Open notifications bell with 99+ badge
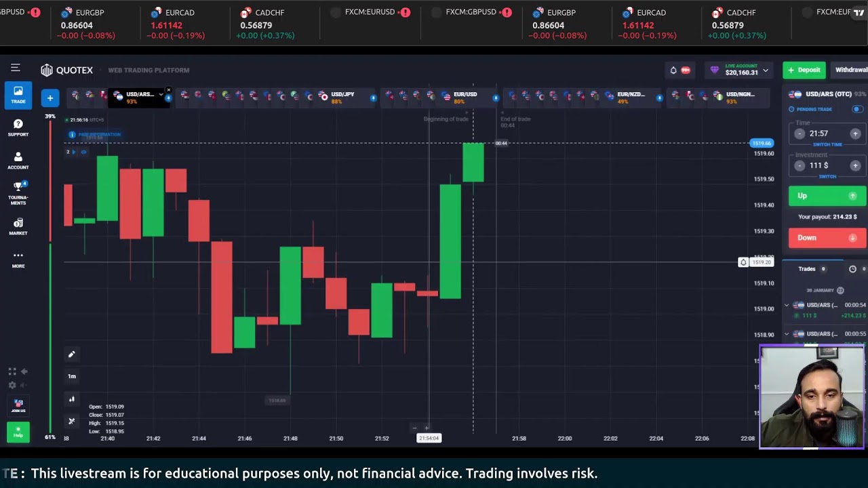This screenshot has height=488, width=868. [679, 70]
